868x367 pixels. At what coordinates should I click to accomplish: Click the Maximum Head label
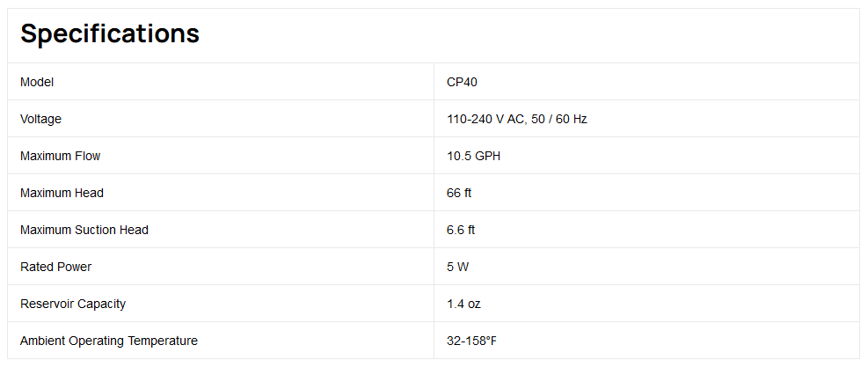62,193
